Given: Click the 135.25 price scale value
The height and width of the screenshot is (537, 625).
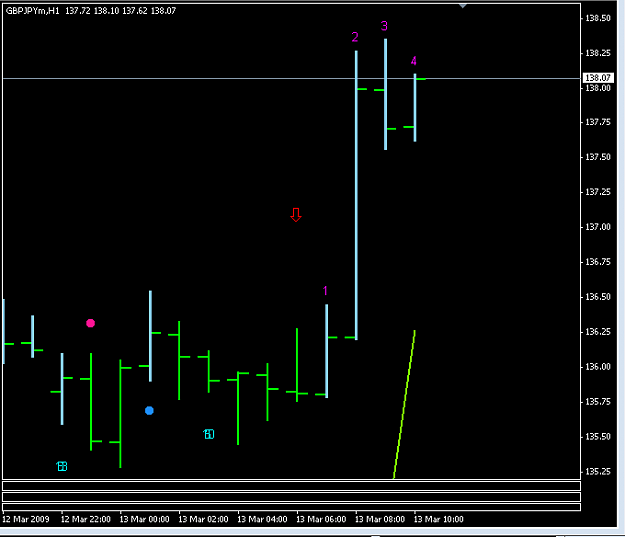Looking at the screenshot, I should click(x=597, y=472).
